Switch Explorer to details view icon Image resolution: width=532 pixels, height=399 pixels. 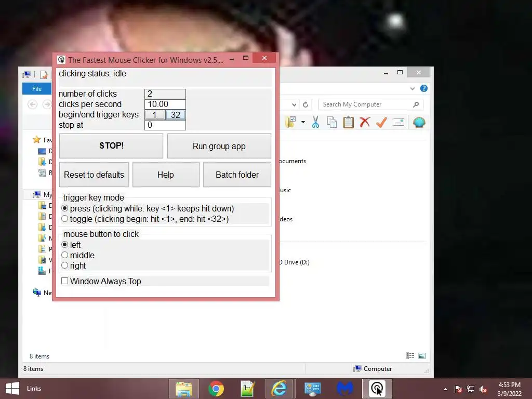point(410,356)
